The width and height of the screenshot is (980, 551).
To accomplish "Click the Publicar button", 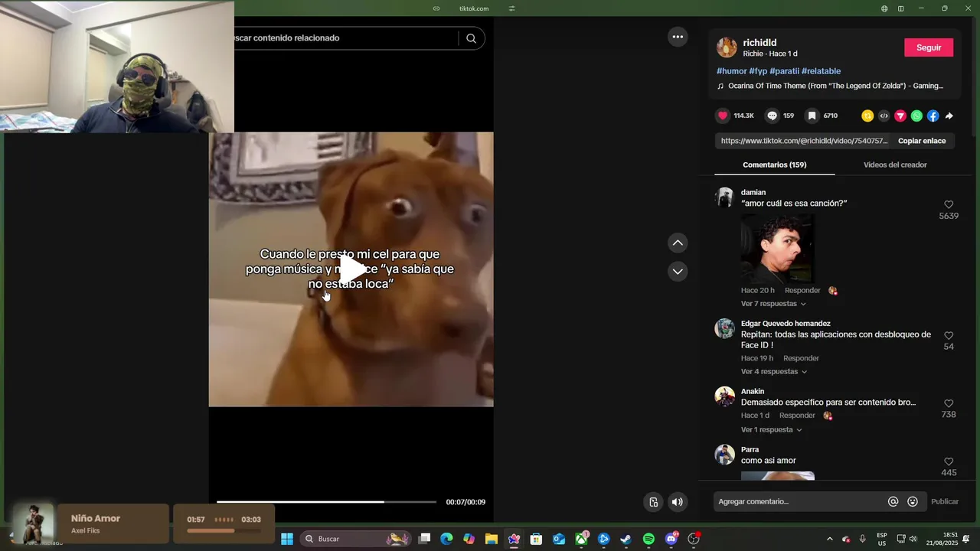I will [945, 502].
